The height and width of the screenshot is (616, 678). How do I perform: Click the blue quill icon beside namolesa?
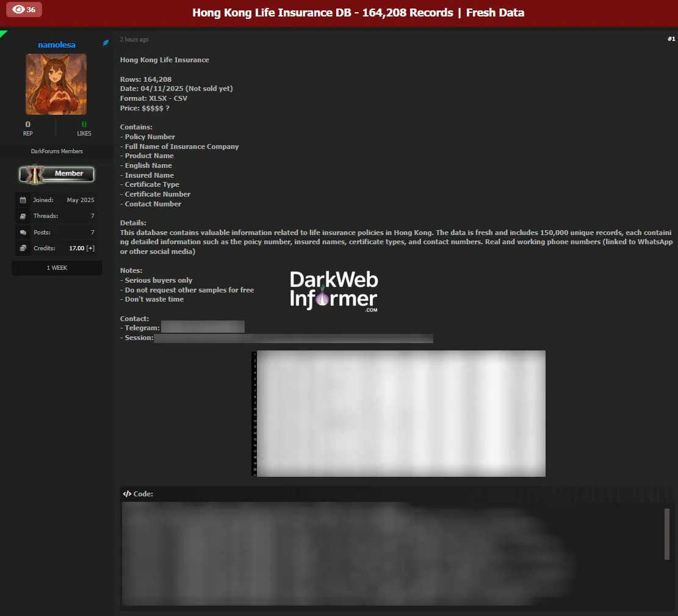[105, 43]
